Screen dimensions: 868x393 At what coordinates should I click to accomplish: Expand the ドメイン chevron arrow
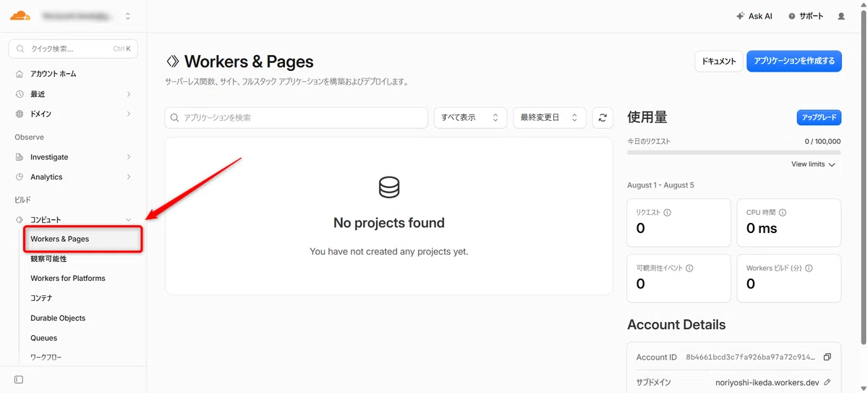pyautogui.click(x=129, y=114)
